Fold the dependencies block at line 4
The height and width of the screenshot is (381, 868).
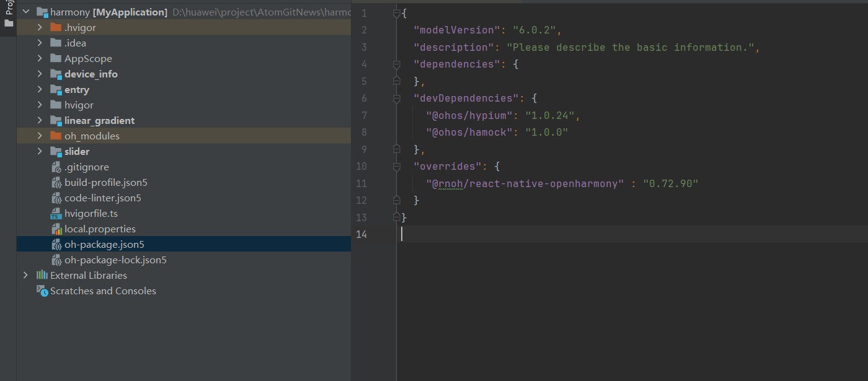397,64
